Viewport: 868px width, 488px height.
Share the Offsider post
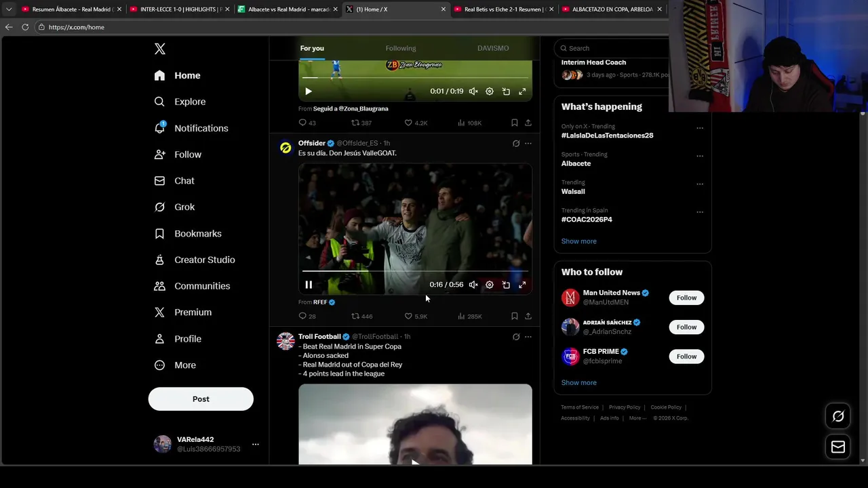(528, 317)
